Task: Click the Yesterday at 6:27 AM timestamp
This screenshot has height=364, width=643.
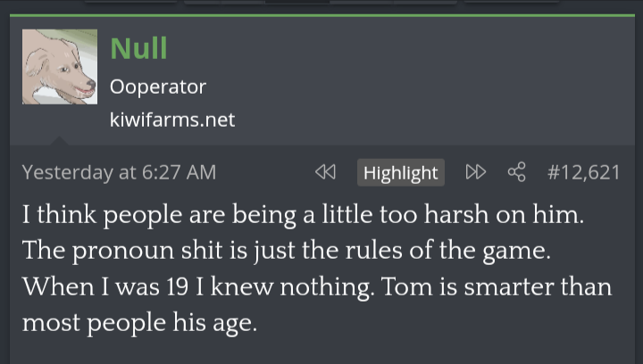Action: point(119,172)
